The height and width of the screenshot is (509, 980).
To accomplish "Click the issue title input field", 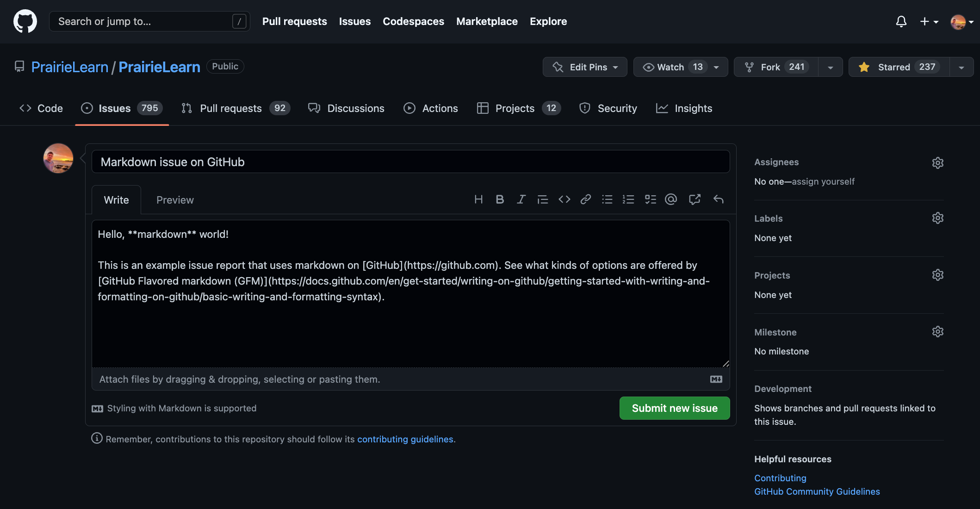I will click(x=410, y=161).
